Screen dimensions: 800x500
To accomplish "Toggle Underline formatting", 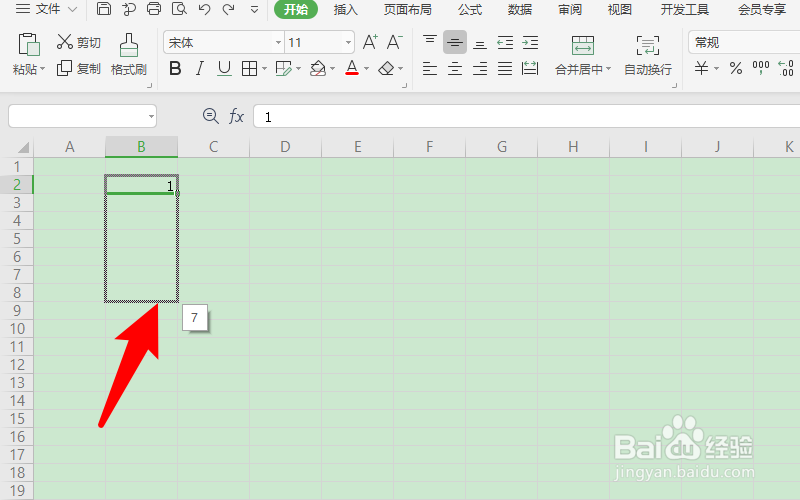I will click(x=224, y=68).
